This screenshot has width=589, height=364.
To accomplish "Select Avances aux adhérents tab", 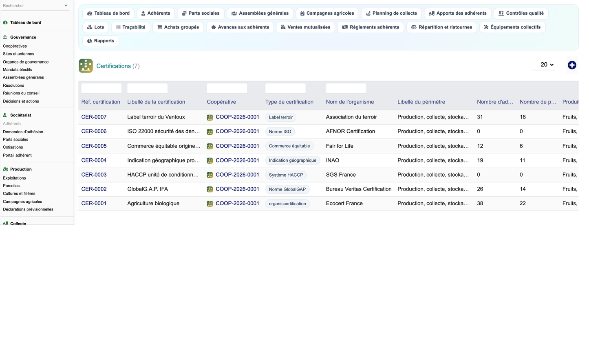I will pyautogui.click(x=240, y=27).
